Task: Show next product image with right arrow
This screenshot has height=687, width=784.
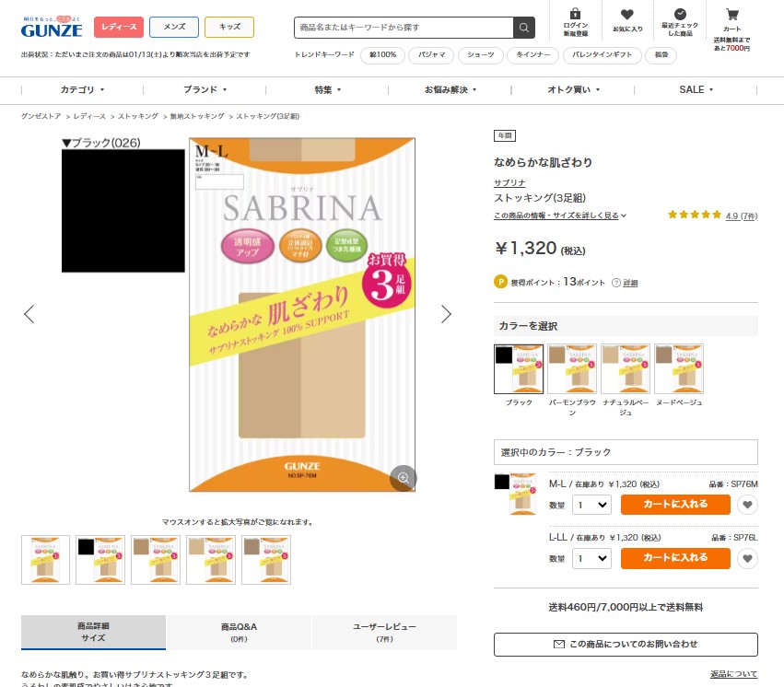Action: pyautogui.click(x=446, y=314)
